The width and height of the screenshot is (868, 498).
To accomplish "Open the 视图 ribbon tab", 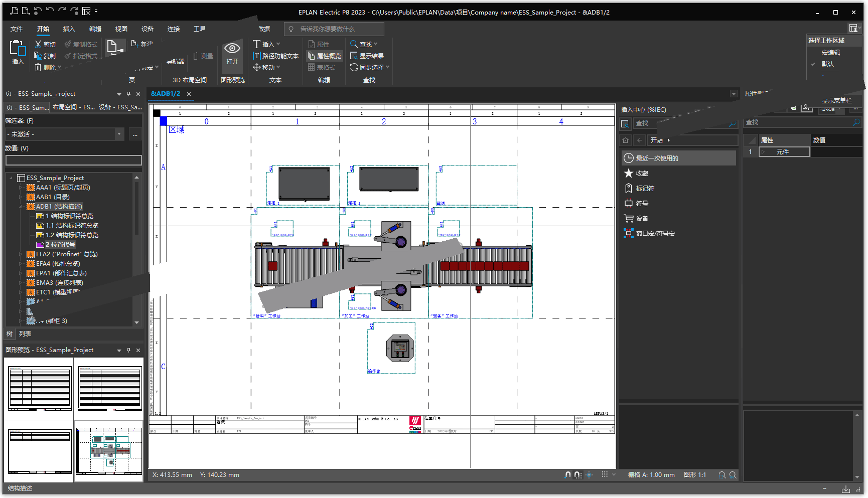I will [x=121, y=29].
